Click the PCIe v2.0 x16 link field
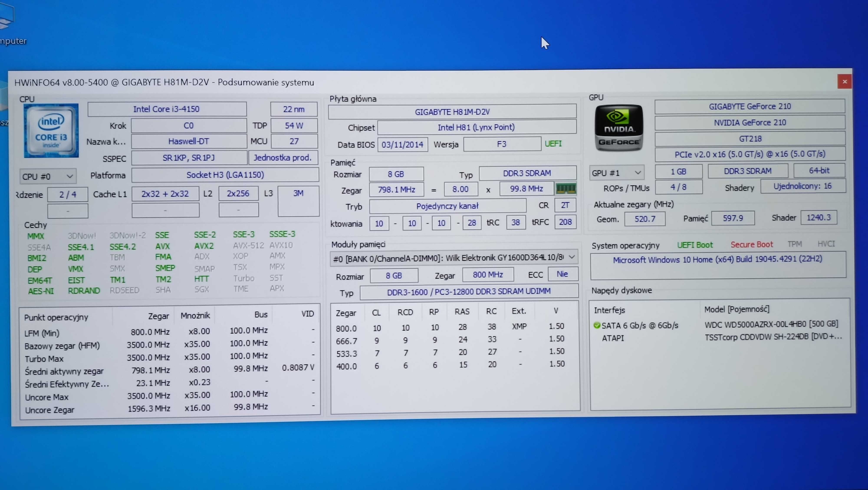This screenshot has width=868, height=490. 750,154
